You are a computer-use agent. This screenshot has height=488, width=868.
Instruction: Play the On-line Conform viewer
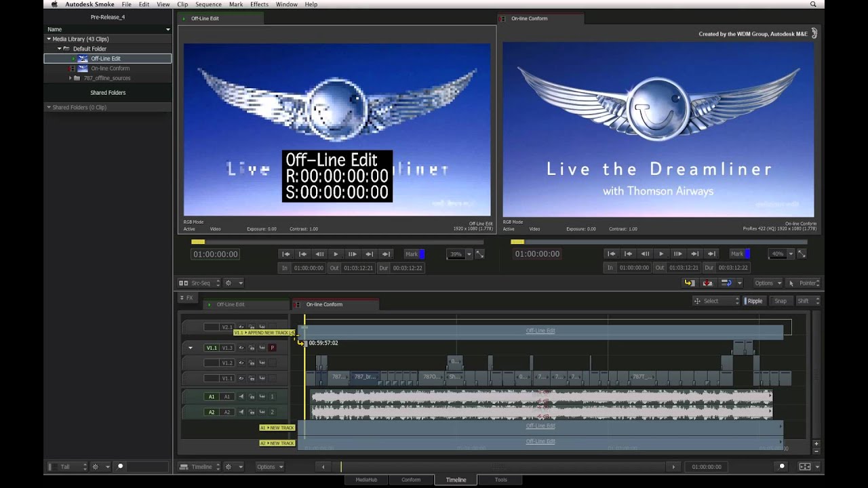661,254
